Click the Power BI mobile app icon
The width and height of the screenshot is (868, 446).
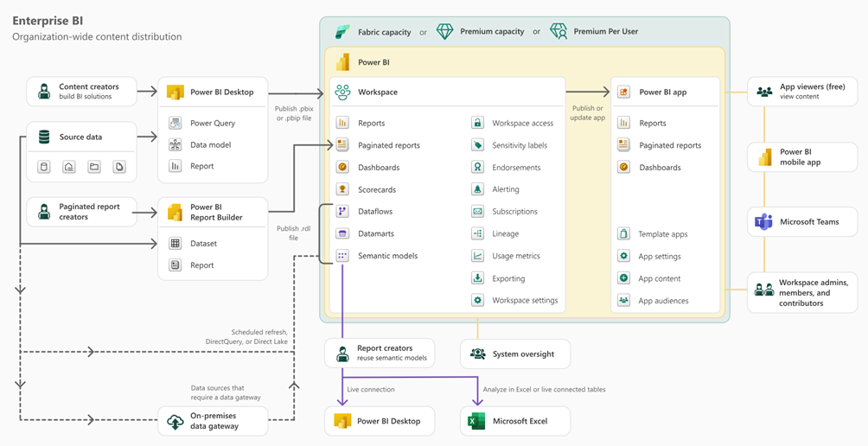[x=764, y=156]
